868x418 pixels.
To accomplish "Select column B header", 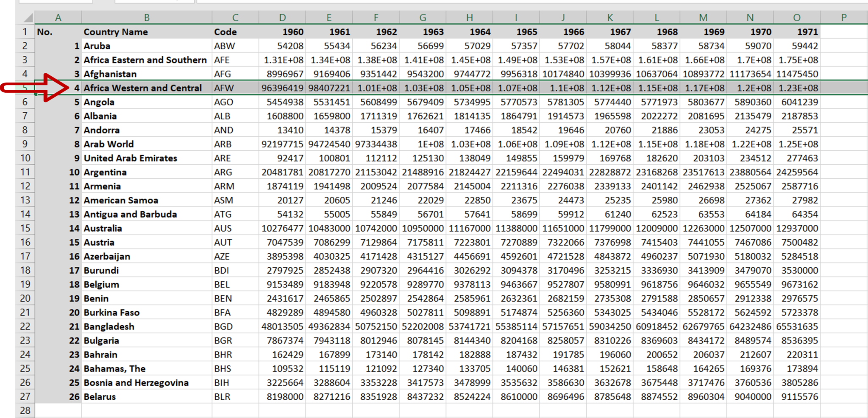I will pos(147,17).
